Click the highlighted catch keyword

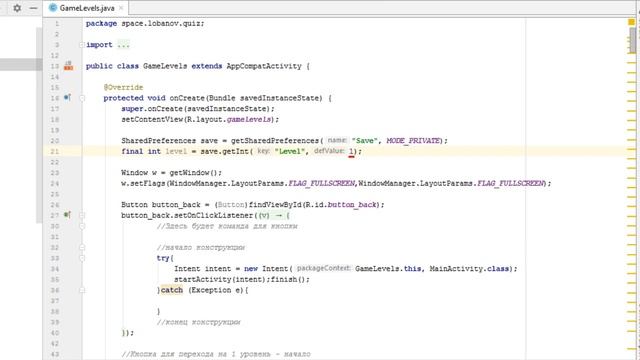tap(172, 290)
